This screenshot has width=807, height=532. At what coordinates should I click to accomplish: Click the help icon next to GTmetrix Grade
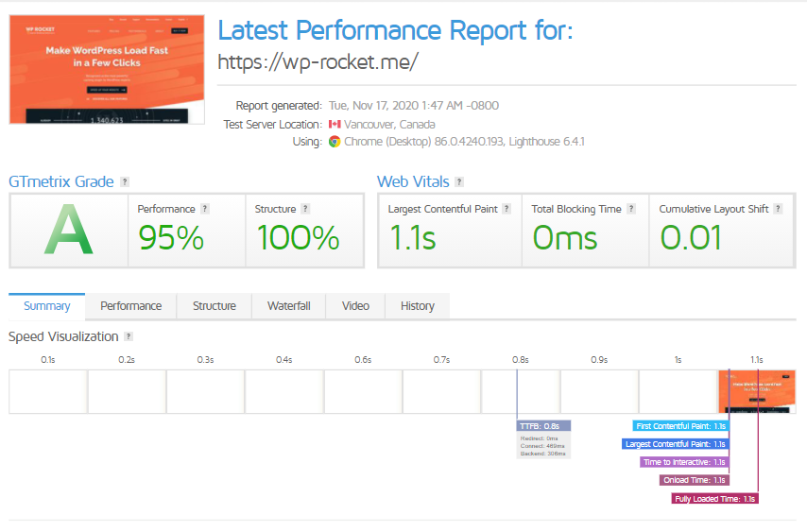pos(125,181)
